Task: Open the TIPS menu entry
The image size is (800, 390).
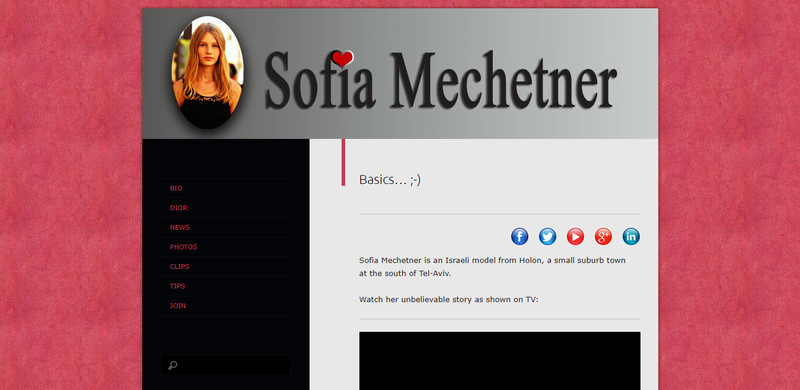Action: [178, 286]
